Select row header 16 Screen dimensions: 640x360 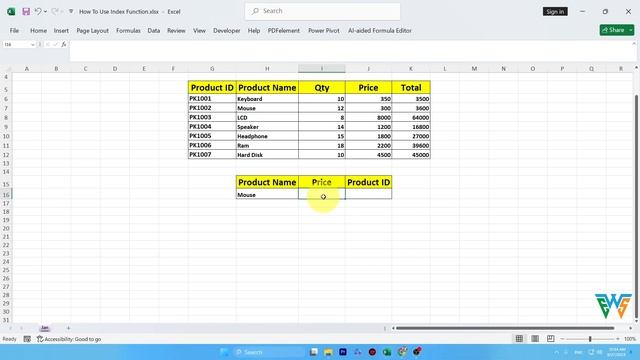pyautogui.click(x=6, y=195)
